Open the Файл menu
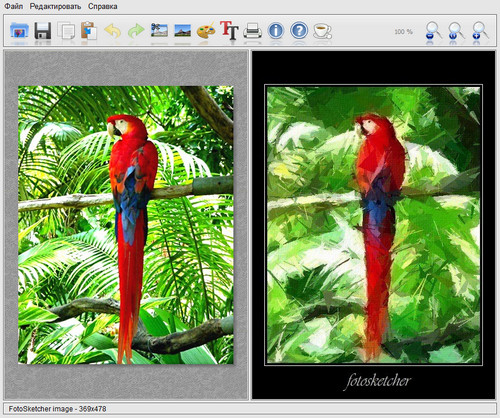The image size is (500, 418). coord(14,6)
